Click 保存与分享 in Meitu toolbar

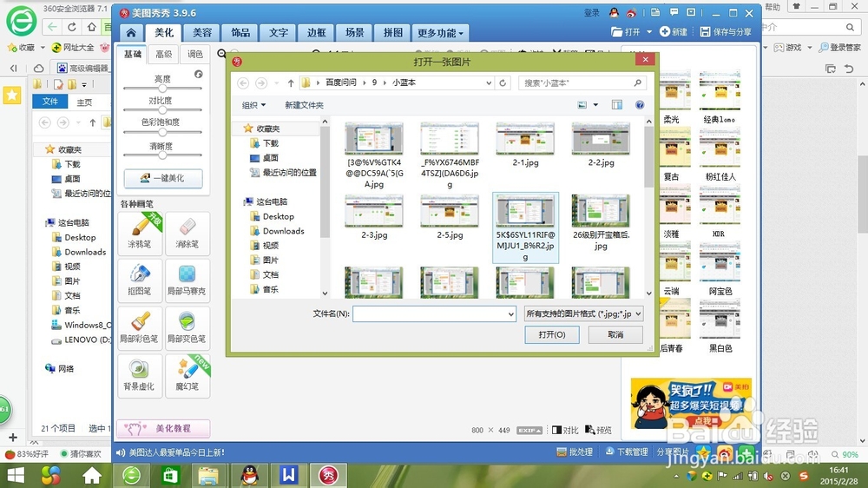pos(726,32)
